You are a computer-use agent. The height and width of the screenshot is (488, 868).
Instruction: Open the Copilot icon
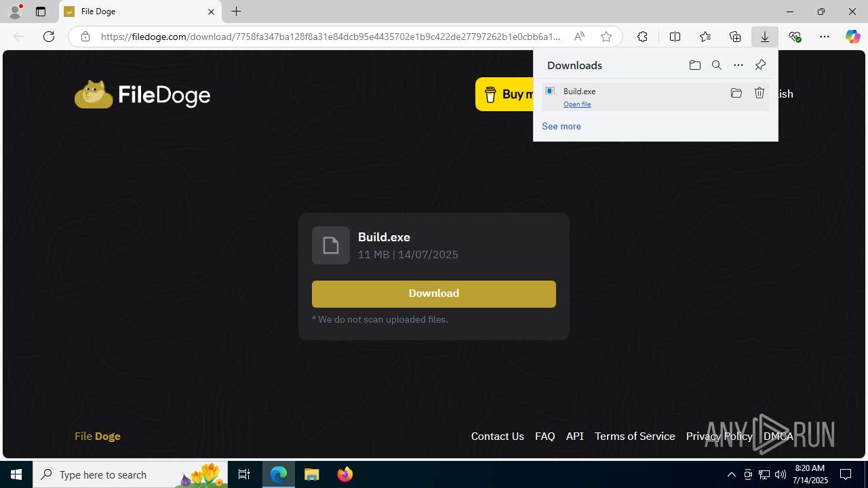pos(852,37)
